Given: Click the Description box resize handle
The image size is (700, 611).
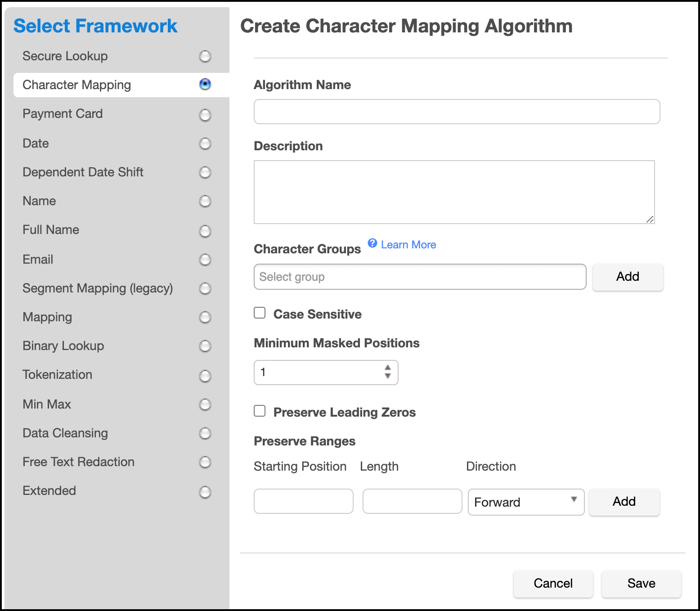Looking at the screenshot, I should tap(650, 219).
